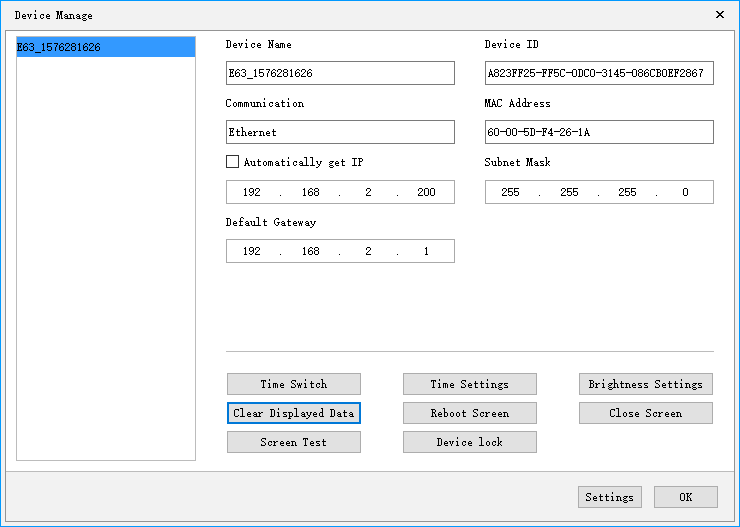Open Brightness Settings
This screenshot has height=527, width=740.
[x=646, y=384]
